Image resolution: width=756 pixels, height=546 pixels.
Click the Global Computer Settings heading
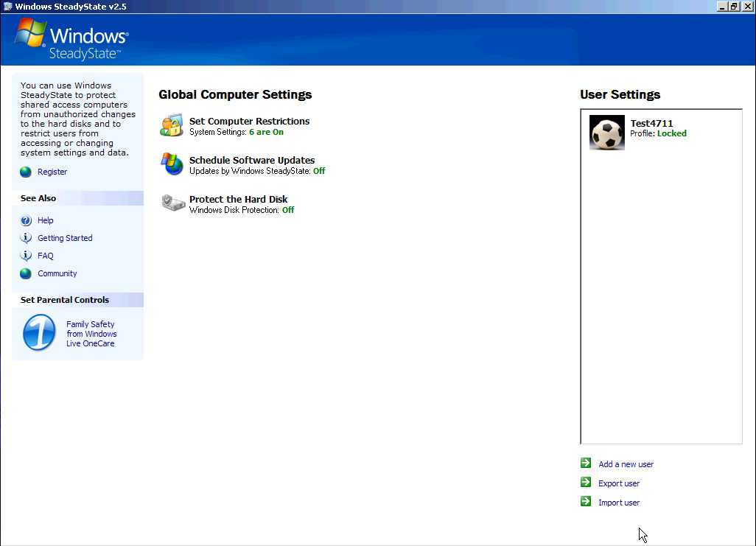[235, 94]
